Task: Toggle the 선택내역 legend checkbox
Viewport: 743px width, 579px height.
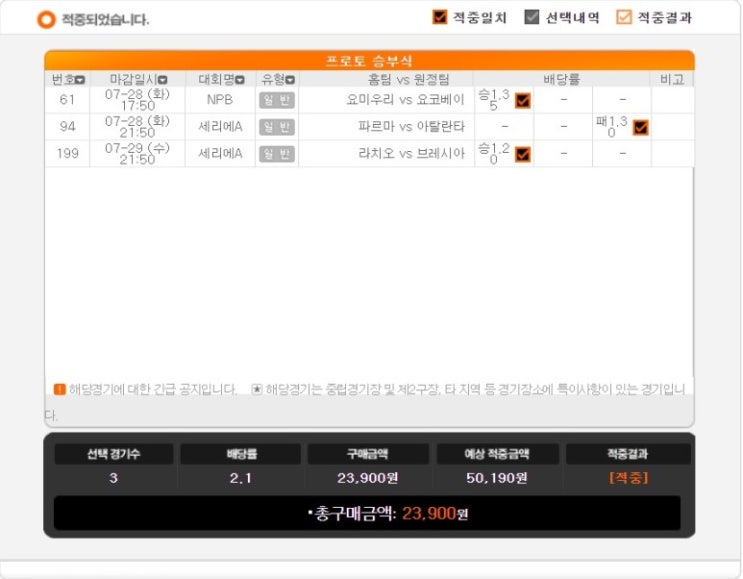Action: point(532,17)
